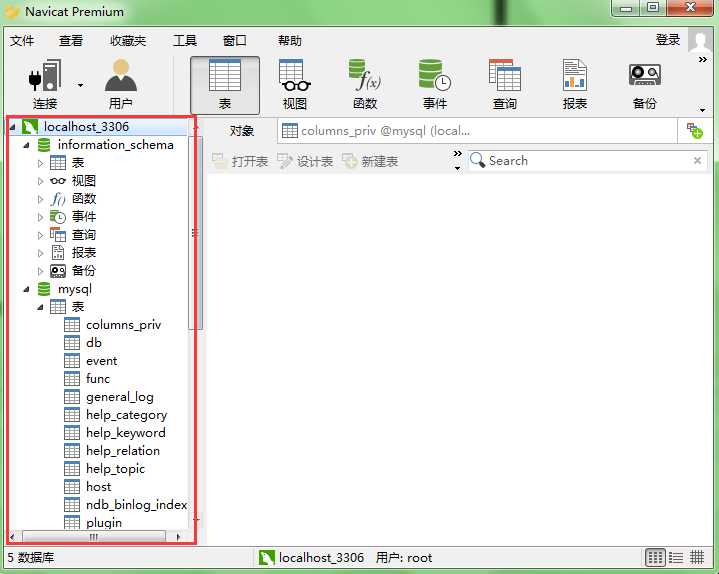Switch to the Objects (对象) tab
The image size is (719, 574).
[x=242, y=131]
